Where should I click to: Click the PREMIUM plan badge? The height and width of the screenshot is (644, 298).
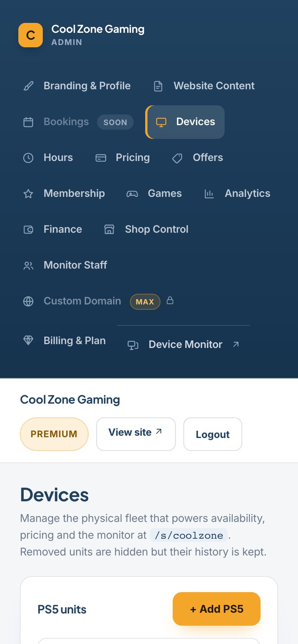tap(54, 434)
